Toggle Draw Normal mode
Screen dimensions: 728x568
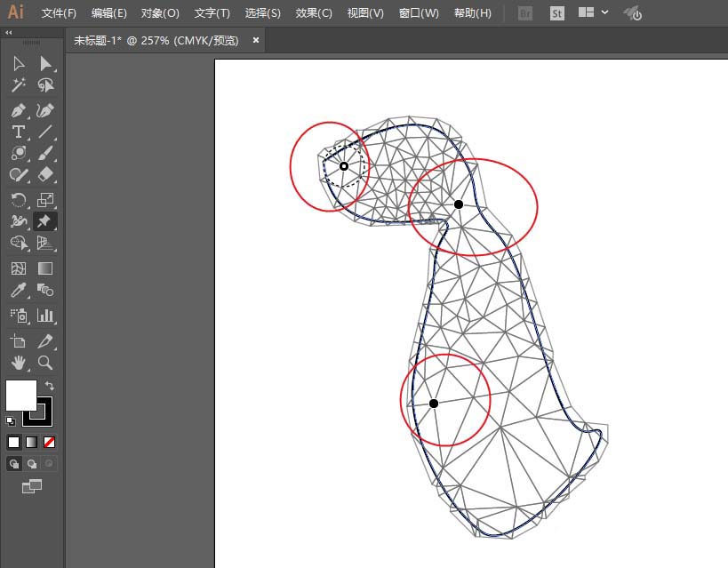(14, 463)
